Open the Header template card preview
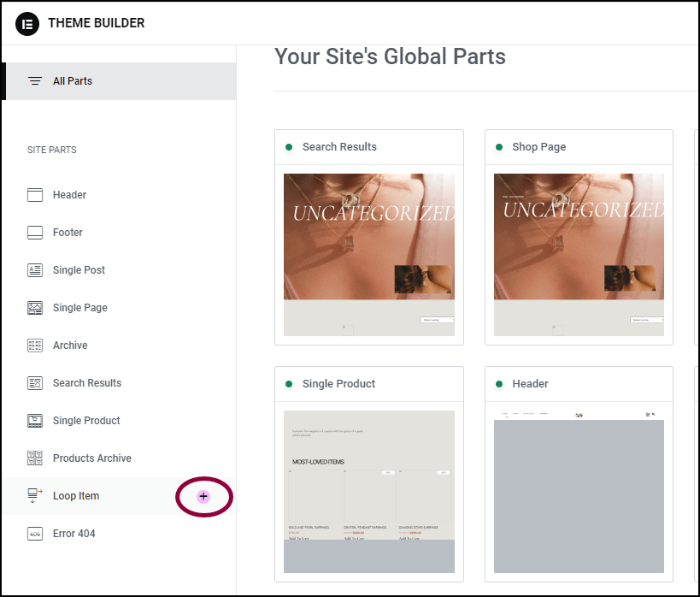The image size is (700, 597). pyautogui.click(x=579, y=492)
